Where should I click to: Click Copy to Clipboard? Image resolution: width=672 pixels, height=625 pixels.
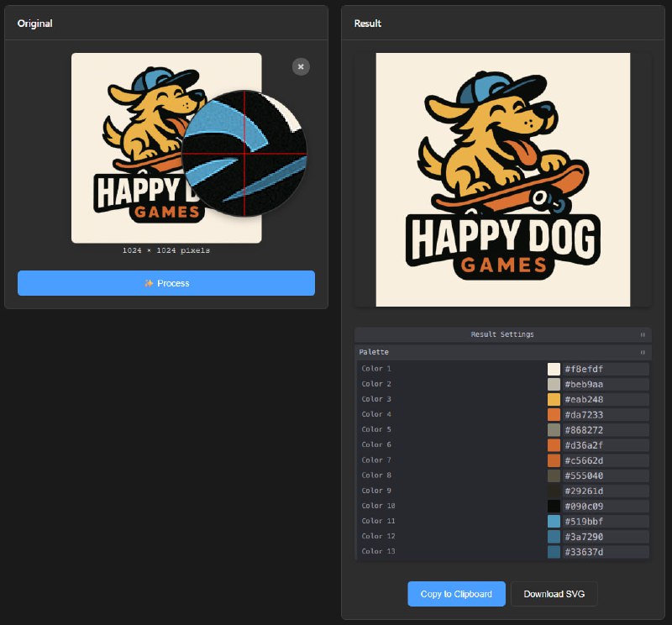pos(456,594)
